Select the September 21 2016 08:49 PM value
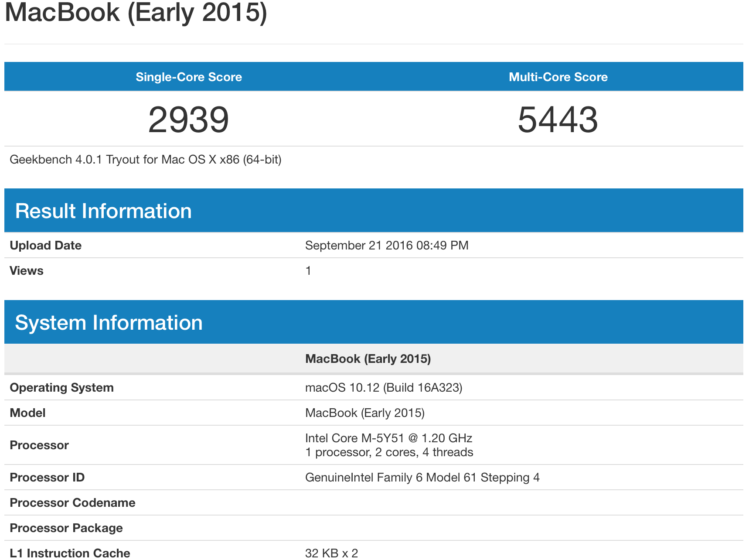 pos(387,245)
